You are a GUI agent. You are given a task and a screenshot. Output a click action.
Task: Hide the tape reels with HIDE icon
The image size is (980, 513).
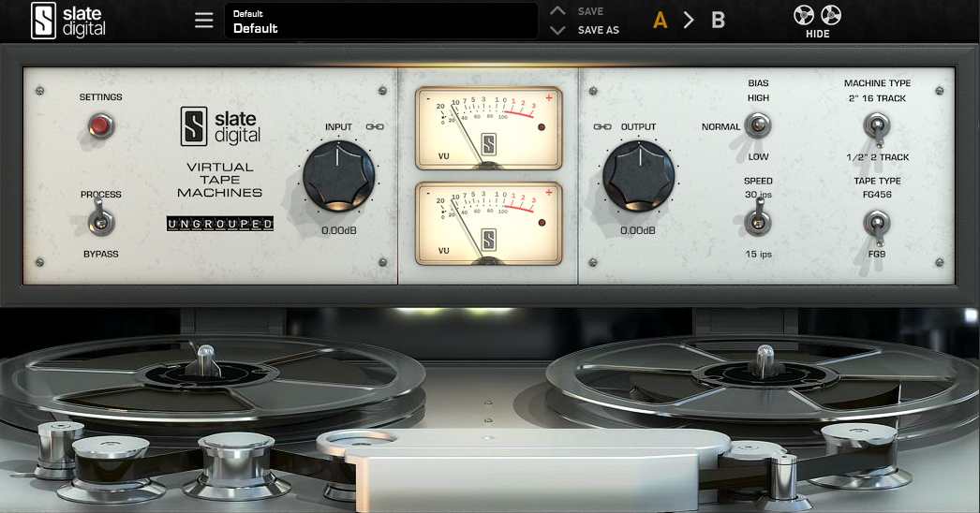818,22
